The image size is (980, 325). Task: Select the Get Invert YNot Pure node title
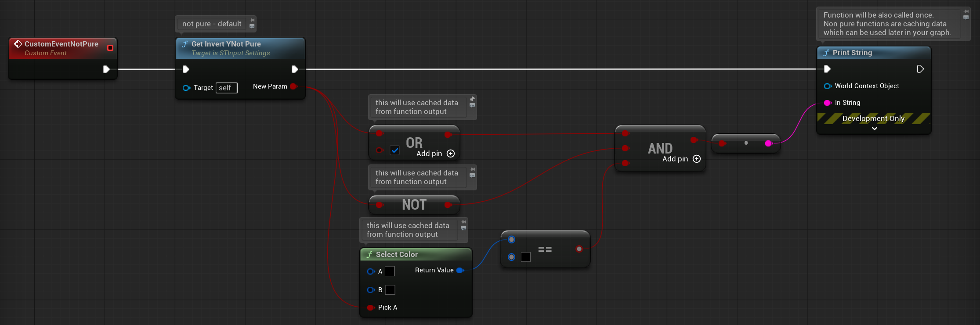click(226, 44)
